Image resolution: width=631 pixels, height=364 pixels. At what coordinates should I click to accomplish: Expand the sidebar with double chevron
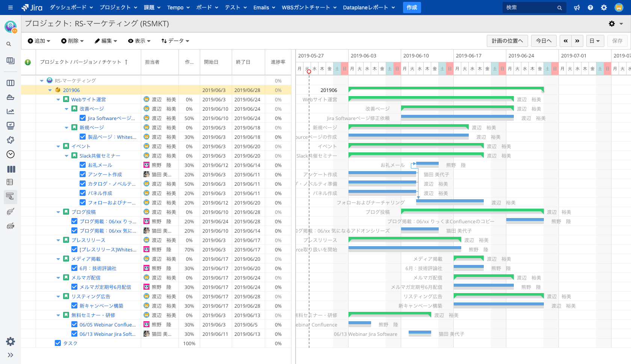11,355
